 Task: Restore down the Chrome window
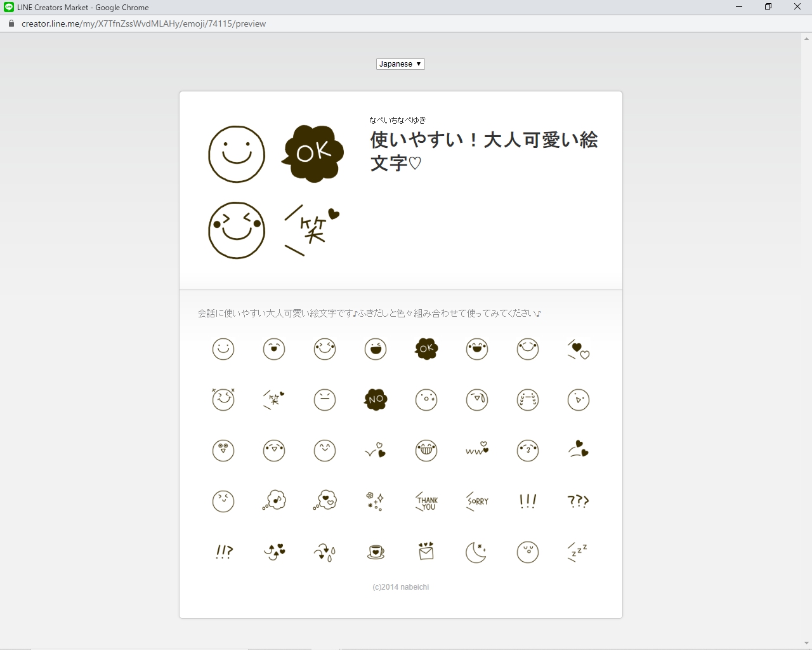768,7
